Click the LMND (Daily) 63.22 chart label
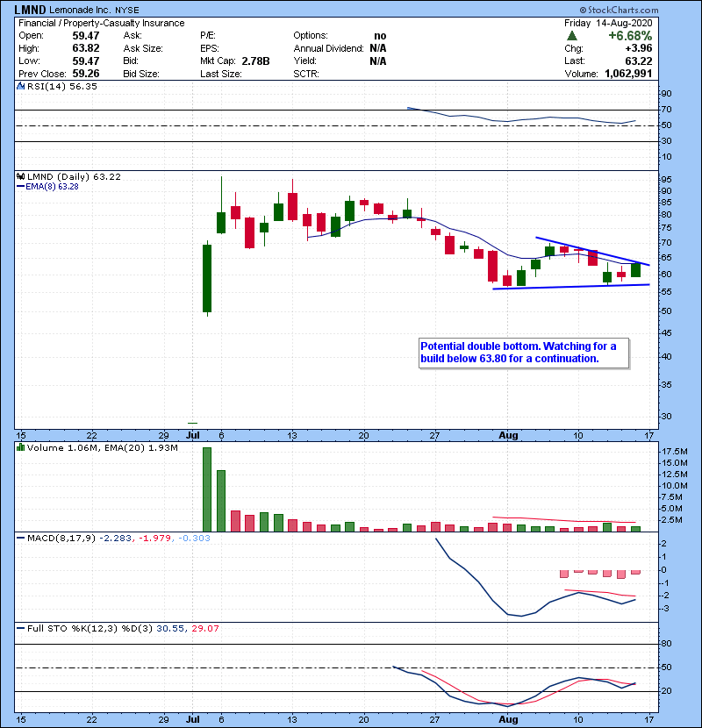 click(x=74, y=176)
